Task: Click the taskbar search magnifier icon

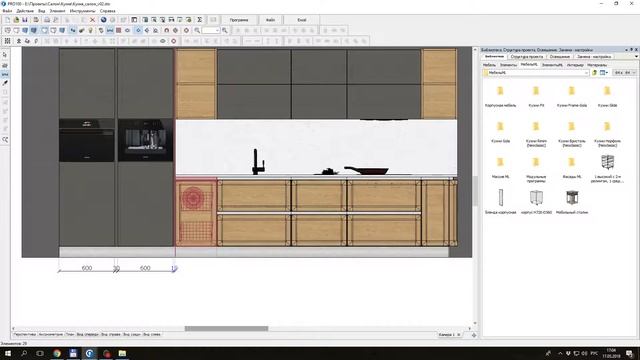Action: tap(24, 353)
